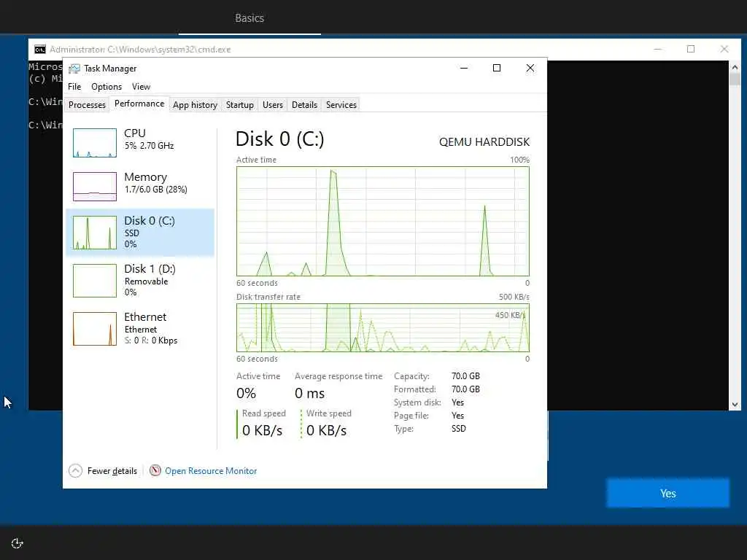This screenshot has width=747, height=560.
Task: Switch to the App history tab
Action: click(195, 105)
